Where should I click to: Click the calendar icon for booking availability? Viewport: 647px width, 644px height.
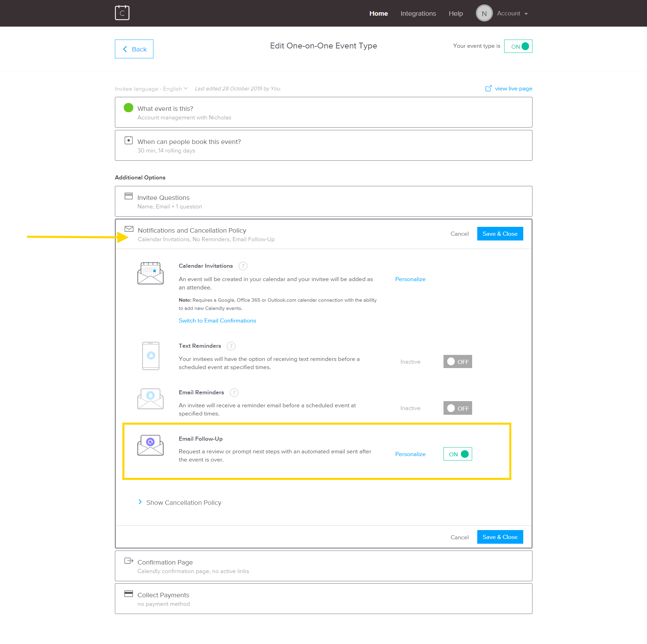pyautogui.click(x=129, y=140)
